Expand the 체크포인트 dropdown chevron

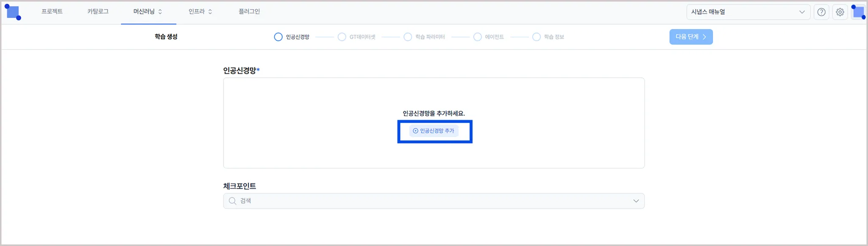636,201
